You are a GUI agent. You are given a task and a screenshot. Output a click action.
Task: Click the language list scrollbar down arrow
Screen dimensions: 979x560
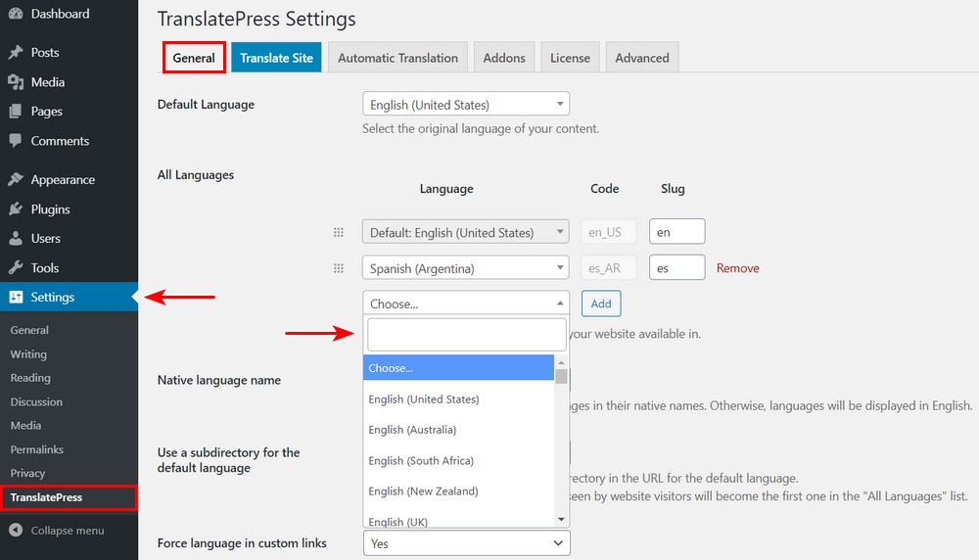[561, 520]
